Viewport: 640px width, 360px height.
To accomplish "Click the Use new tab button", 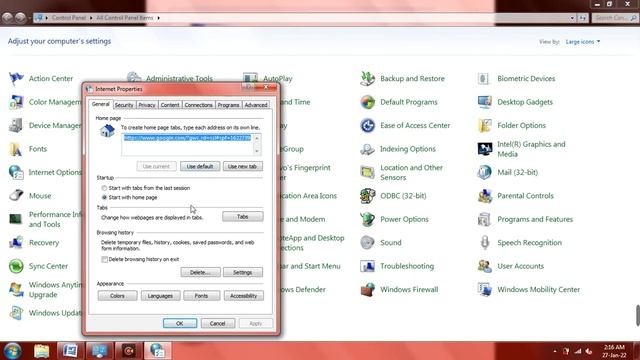I will (242, 167).
